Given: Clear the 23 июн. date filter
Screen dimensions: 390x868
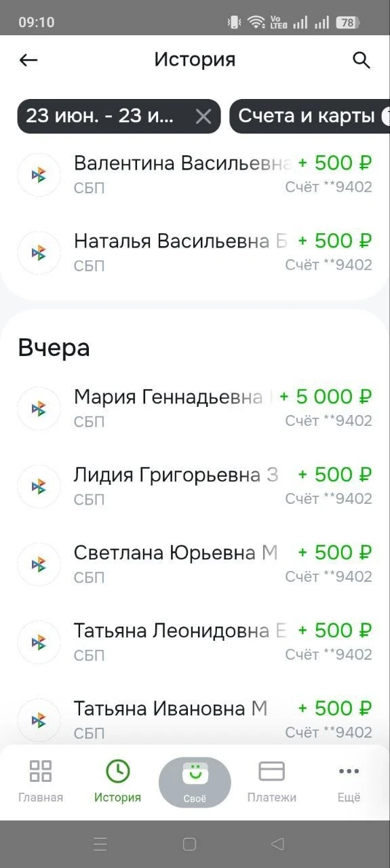Looking at the screenshot, I should [x=203, y=117].
